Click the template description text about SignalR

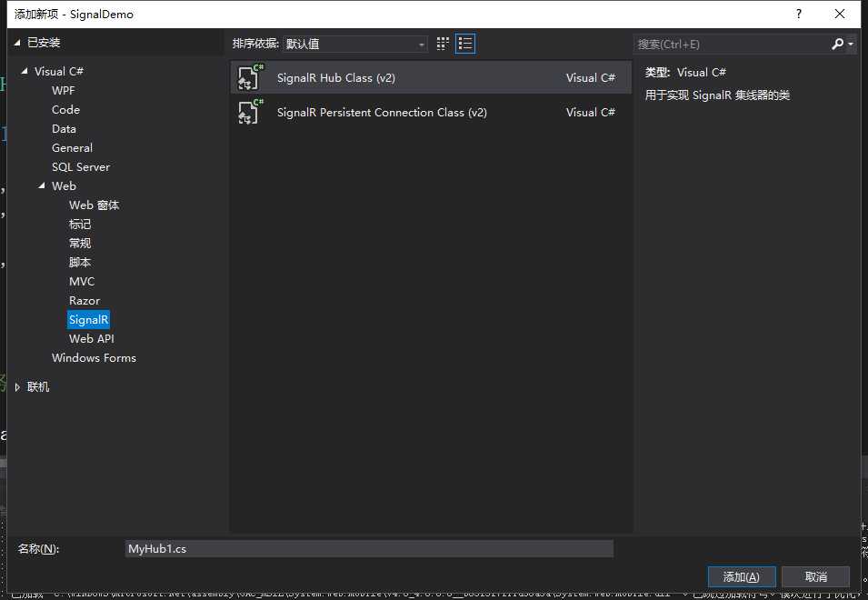point(717,95)
